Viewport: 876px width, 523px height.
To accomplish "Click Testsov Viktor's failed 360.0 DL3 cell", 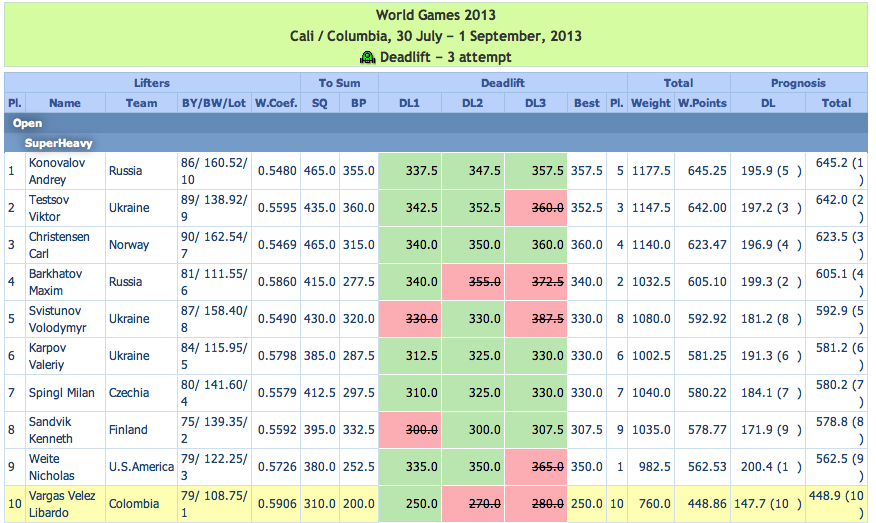I will click(x=535, y=208).
